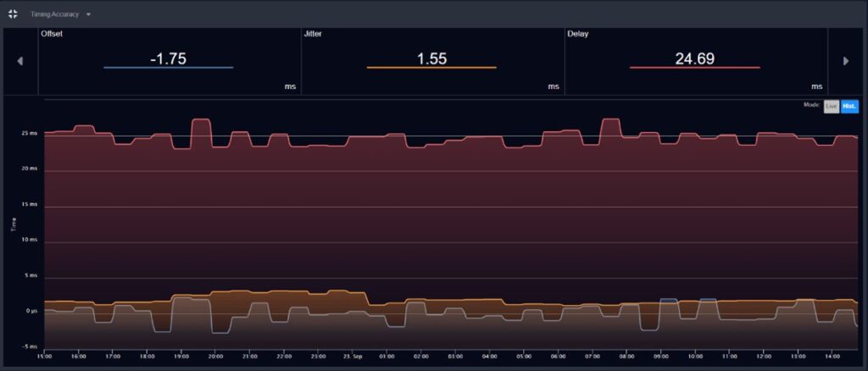The image size is (868, 371).
Task: Click the blue Offset color line
Action: point(168,68)
